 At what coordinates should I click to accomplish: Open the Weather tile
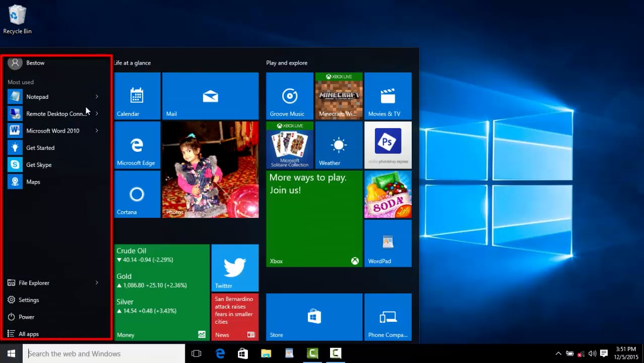(x=339, y=145)
